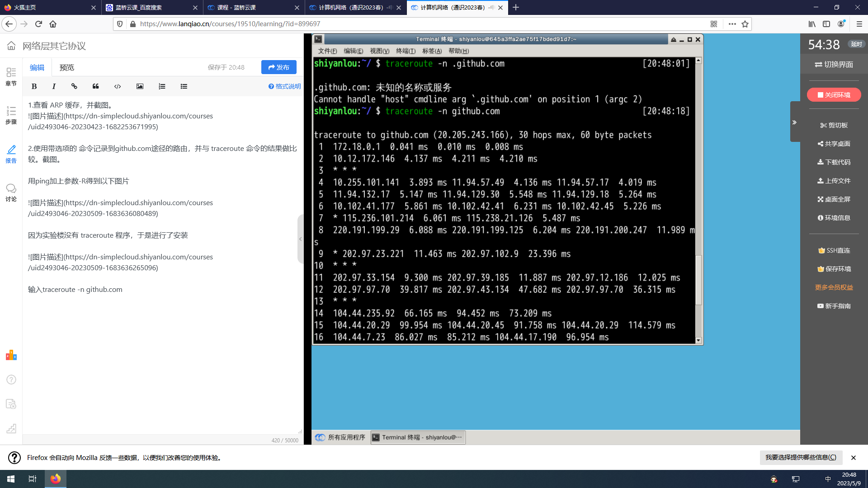This screenshot has width=868, height=488.
Task: Apply ordered list formatting
Action: [x=162, y=86]
